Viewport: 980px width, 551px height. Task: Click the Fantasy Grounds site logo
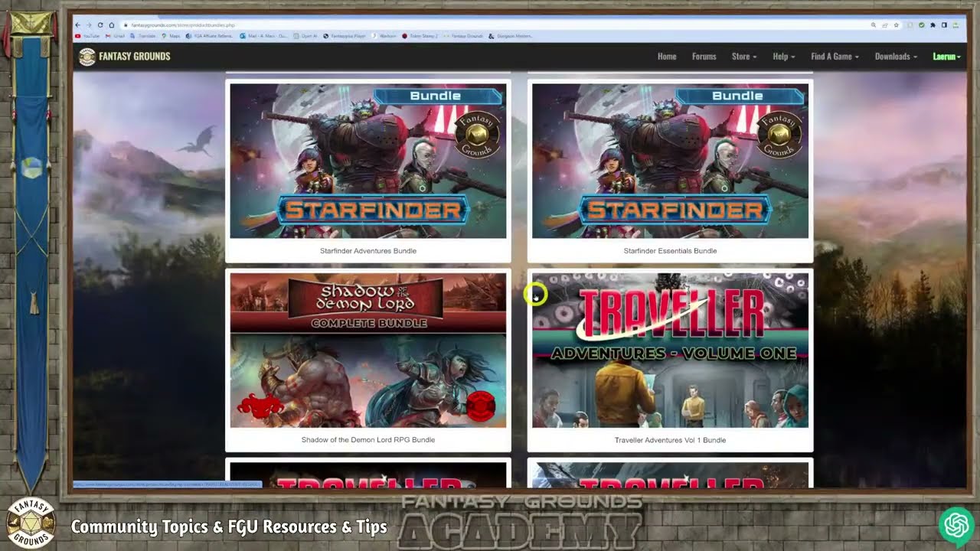coord(125,57)
